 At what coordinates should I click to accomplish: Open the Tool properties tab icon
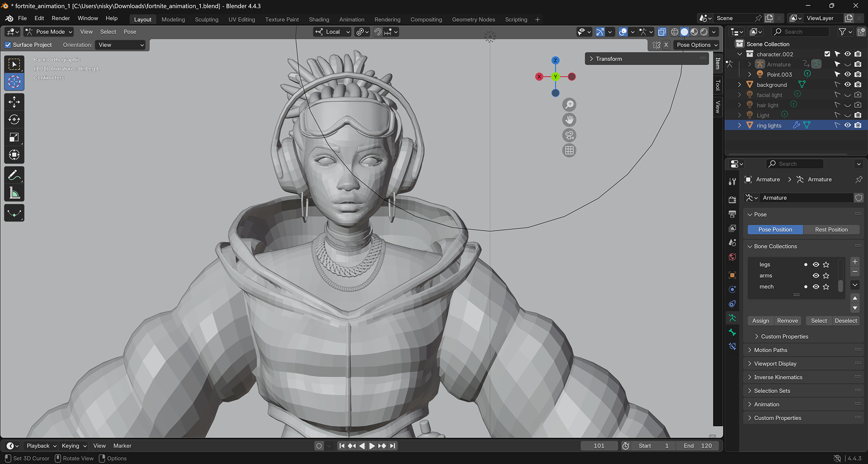pos(732,181)
